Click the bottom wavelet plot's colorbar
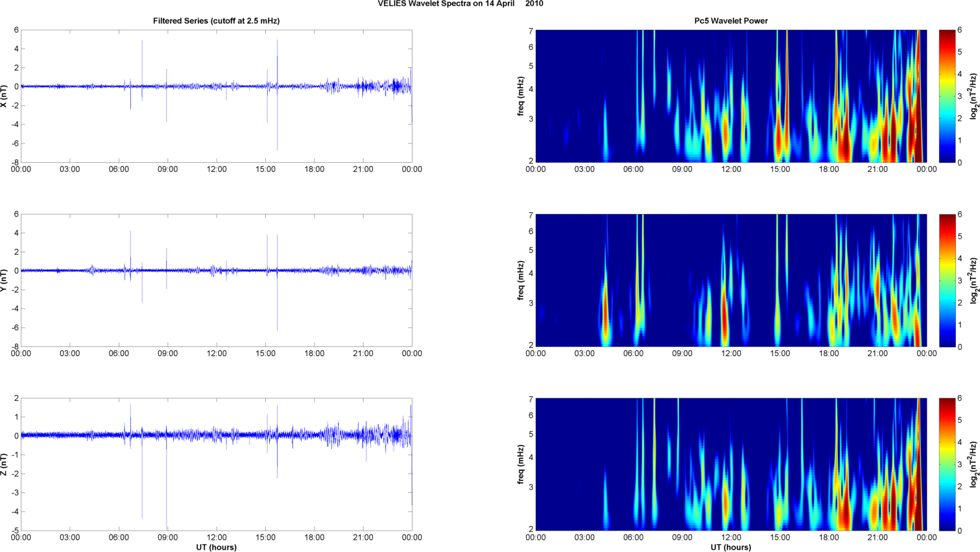The image size is (980, 552). coord(947,464)
